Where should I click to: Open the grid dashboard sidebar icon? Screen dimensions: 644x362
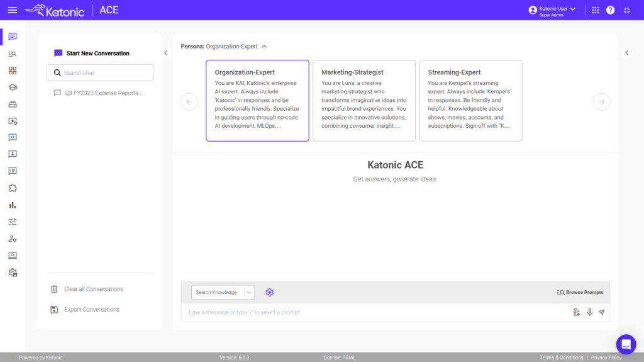coord(13,71)
